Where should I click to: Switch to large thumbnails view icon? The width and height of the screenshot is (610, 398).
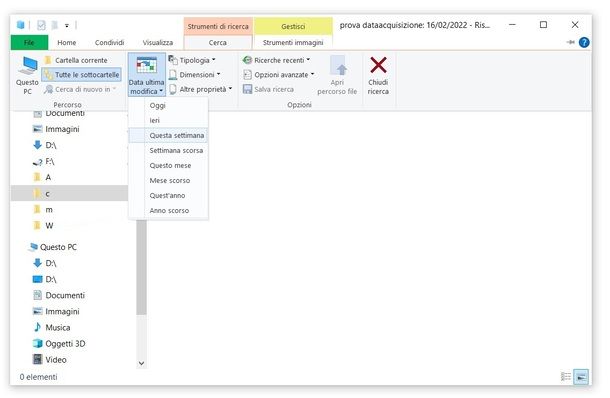[x=581, y=377]
